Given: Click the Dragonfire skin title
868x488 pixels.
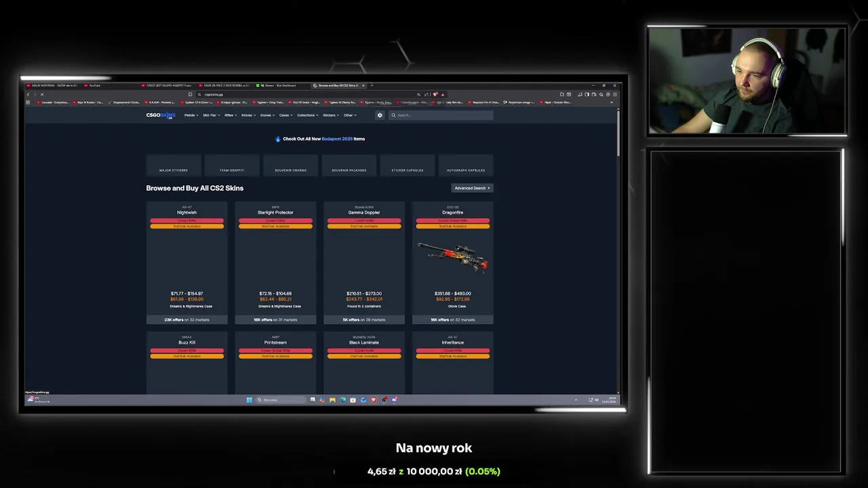Looking at the screenshot, I should point(453,212).
